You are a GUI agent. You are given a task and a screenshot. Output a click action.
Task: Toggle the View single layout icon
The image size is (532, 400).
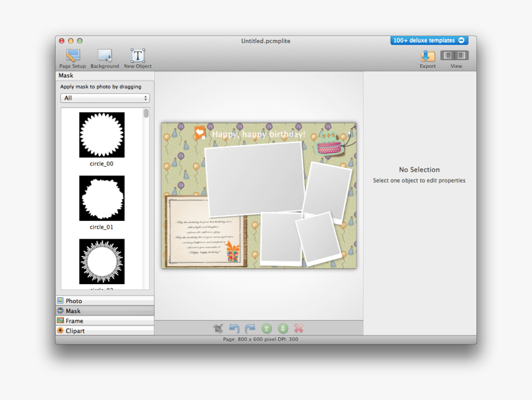point(460,56)
